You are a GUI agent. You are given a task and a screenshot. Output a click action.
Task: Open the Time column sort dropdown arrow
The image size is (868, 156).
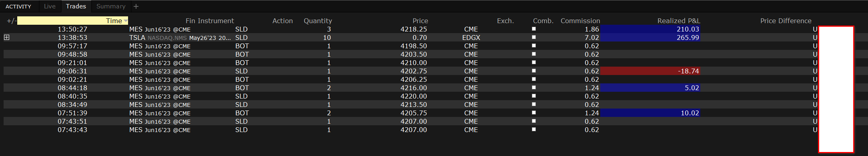click(x=126, y=21)
